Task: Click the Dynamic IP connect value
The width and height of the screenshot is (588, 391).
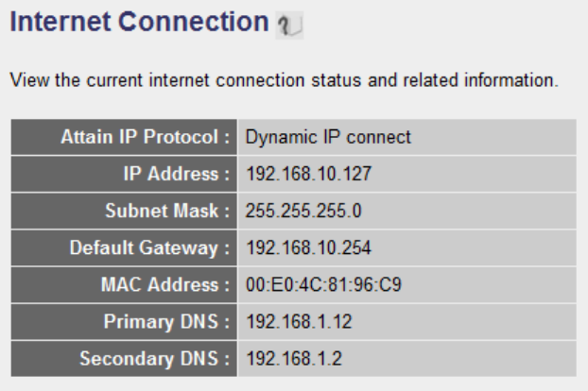Action: [327, 138]
